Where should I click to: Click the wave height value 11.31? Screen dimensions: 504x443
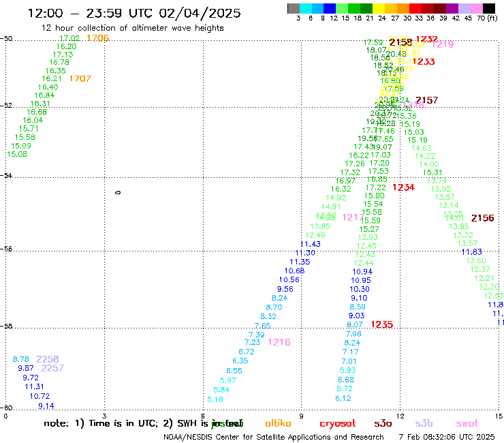click(34, 386)
